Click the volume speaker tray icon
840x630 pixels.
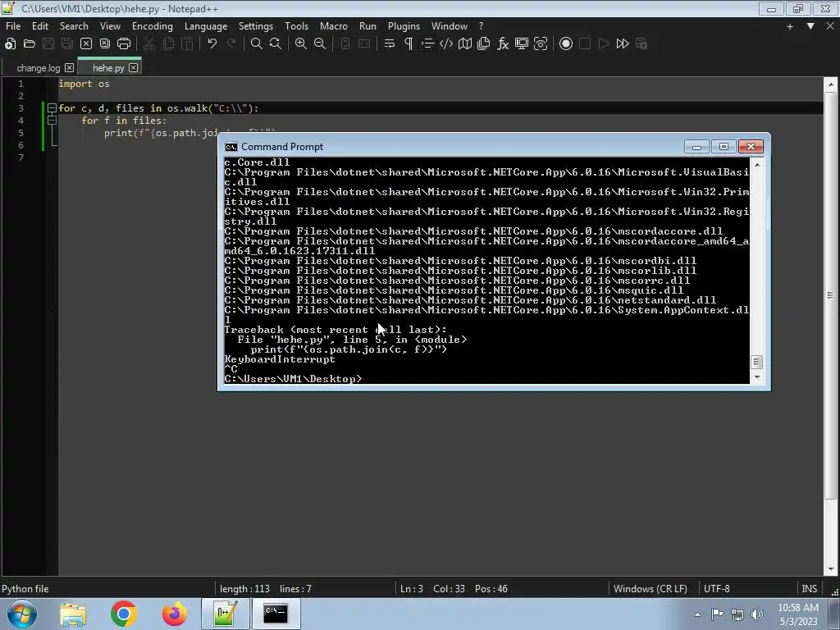pos(757,614)
